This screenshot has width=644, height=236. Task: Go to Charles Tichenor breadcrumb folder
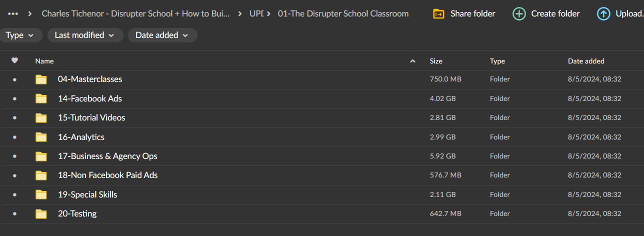[x=135, y=14]
